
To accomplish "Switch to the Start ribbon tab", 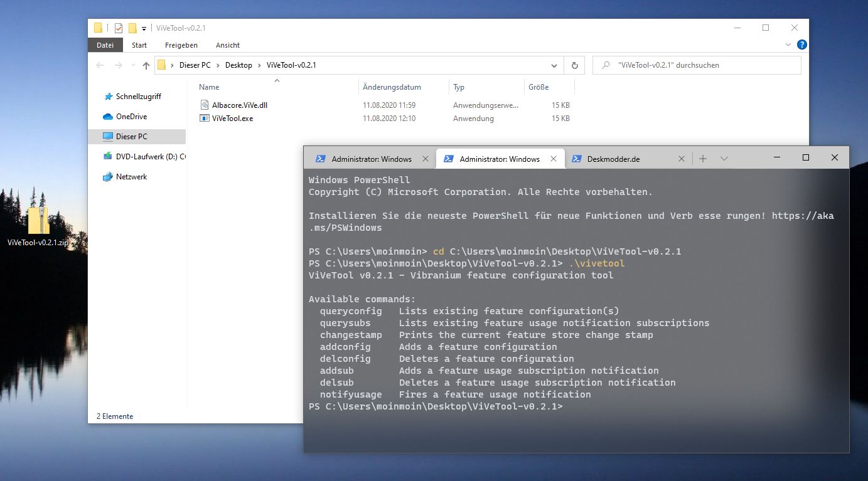I will point(139,45).
